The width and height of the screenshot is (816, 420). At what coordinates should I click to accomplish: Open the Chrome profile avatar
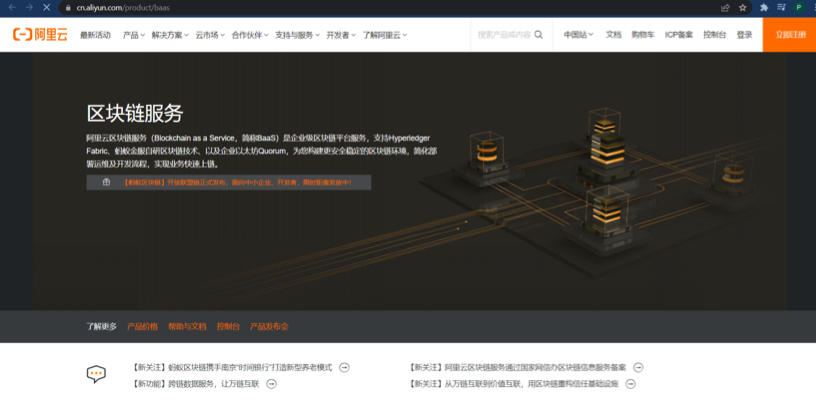(x=798, y=7)
